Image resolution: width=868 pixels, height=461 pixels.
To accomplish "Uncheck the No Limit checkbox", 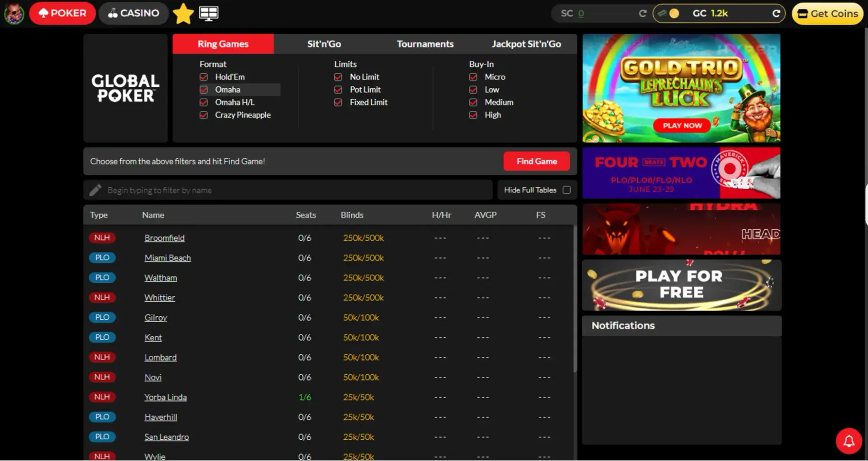I will point(338,77).
